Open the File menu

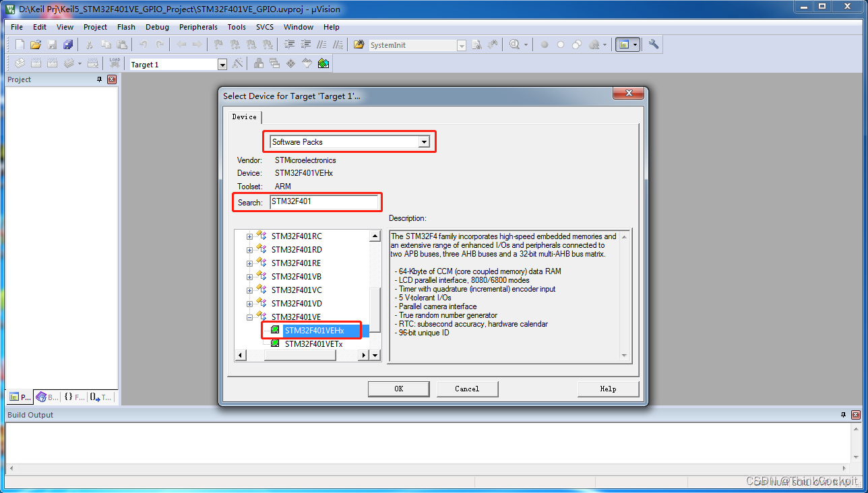17,27
